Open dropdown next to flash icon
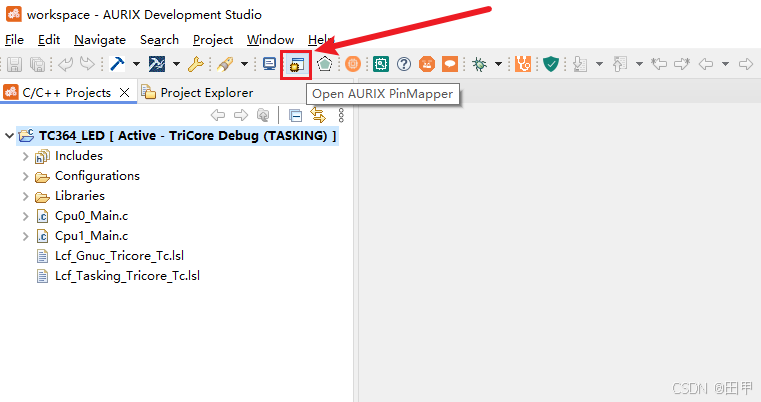Image resolution: width=761 pixels, height=402 pixels. 244,64
